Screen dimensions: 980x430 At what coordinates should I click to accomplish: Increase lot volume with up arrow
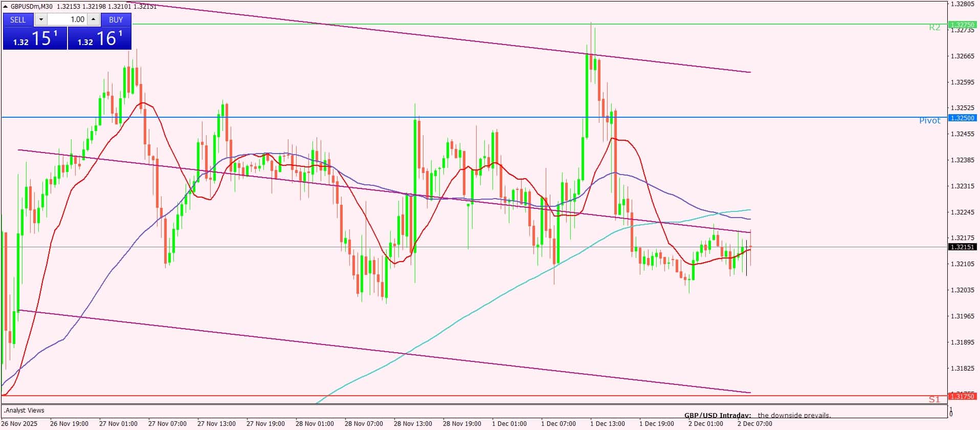point(93,19)
